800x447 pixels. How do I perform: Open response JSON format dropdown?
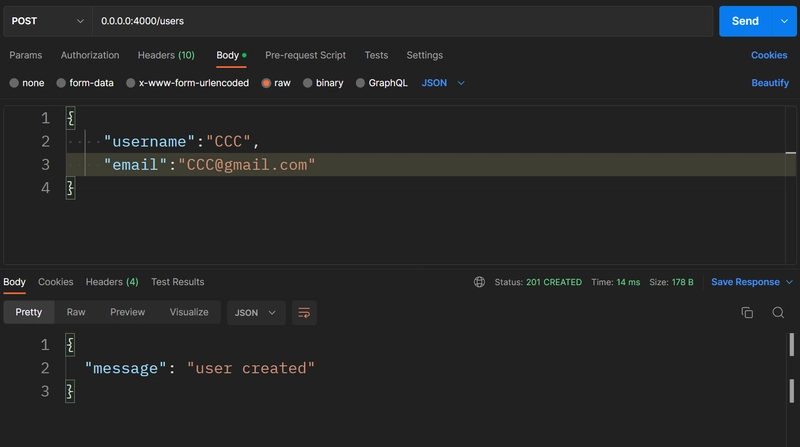coord(255,312)
